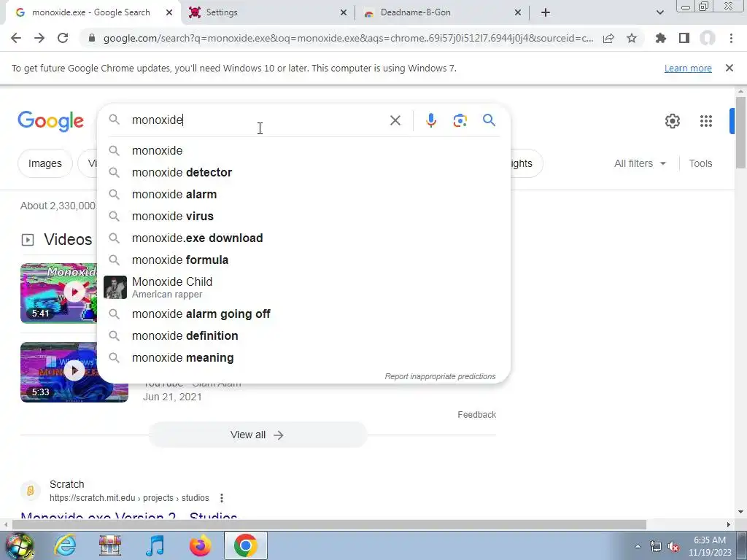Open the search Tools option
This screenshot has width=747, height=560.
(x=700, y=163)
